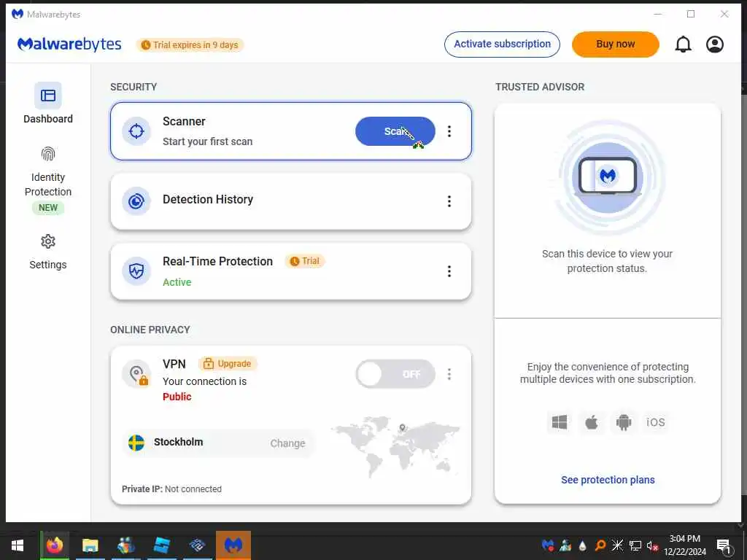Image resolution: width=747 pixels, height=560 pixels.
Task: Click the Activate subscription button
Action: [502, 44]
